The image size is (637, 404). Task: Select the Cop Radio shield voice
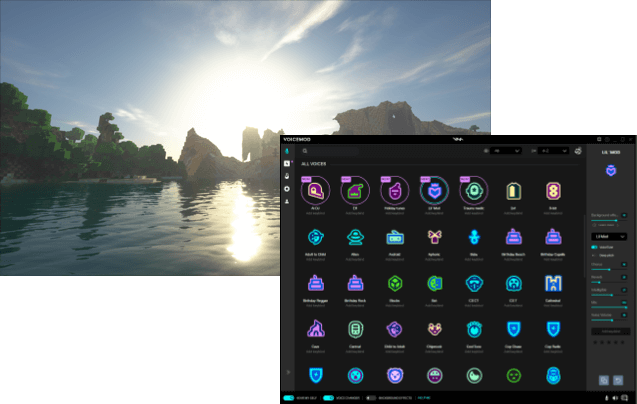coord(553,329)
